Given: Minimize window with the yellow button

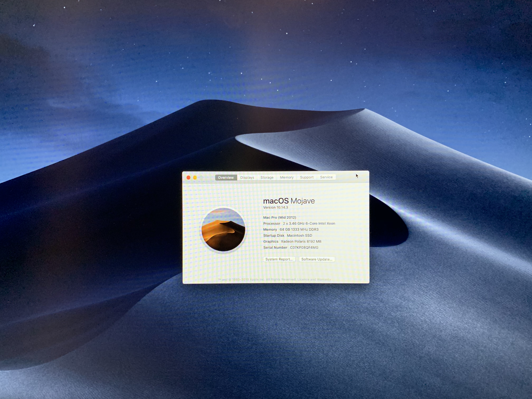Looking at the screenshot, I should (x=195, y=177).
